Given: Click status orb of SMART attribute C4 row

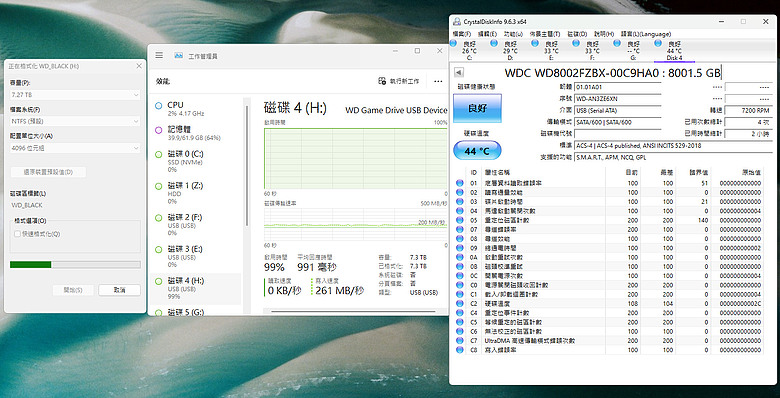Looking at the screenshot, I should tap(460, 313).
